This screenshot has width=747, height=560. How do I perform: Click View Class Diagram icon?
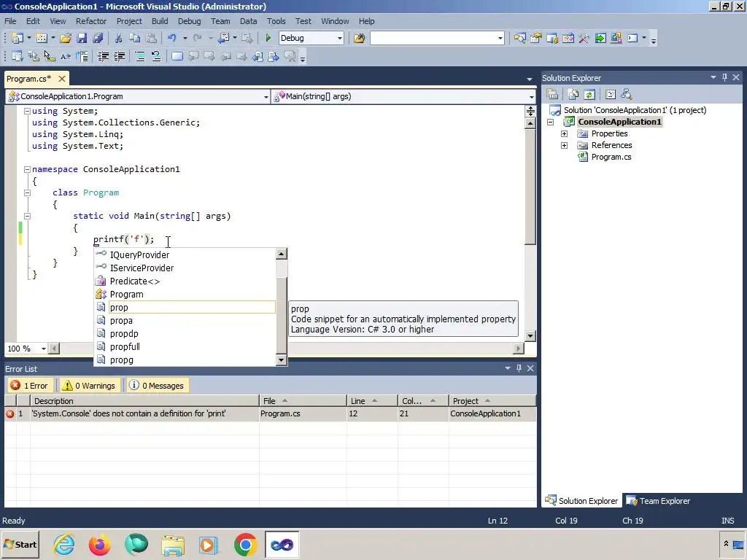pyautogui.click(x=627, y=94)
